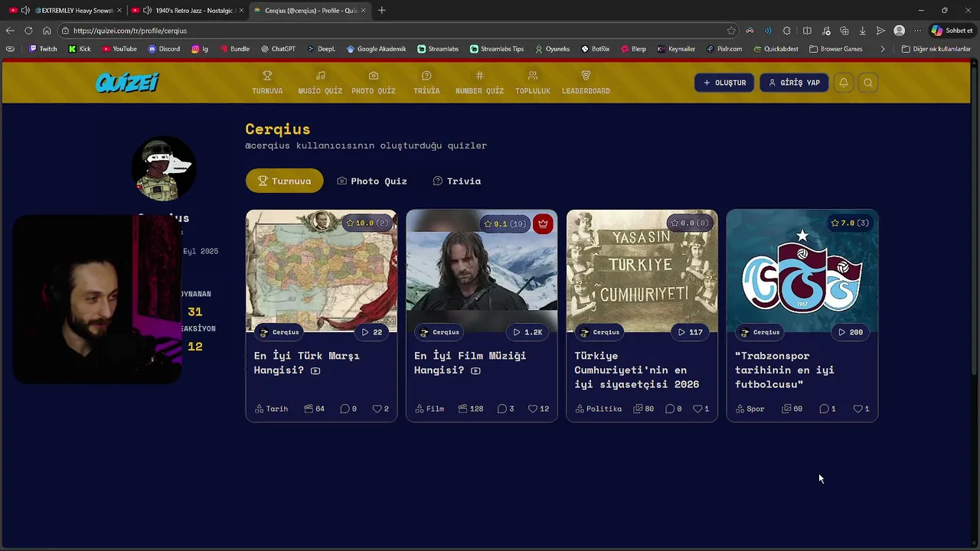Open the browser profile avatar
980x551 pixels.
900,31
